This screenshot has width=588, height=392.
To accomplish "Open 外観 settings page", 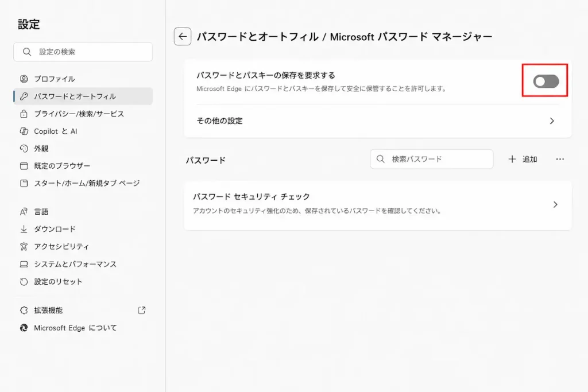I will [x=83, y=149].
